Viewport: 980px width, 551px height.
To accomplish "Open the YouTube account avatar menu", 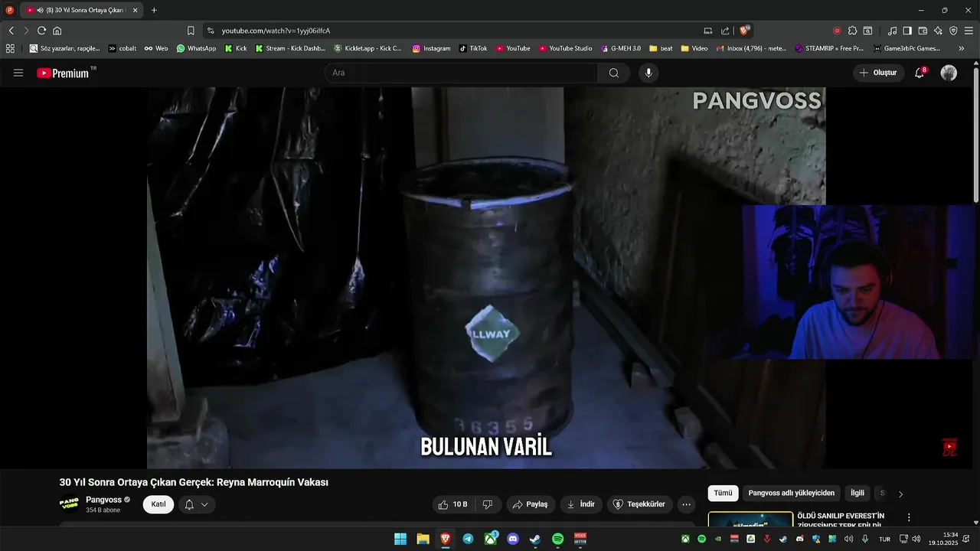I will coord(949,73).
